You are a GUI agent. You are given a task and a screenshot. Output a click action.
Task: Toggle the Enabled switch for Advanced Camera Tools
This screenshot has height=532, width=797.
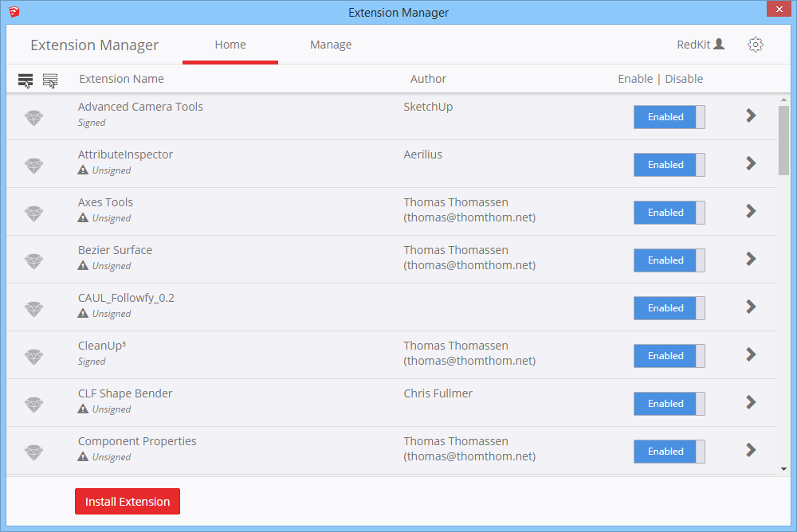coord(669,117)
